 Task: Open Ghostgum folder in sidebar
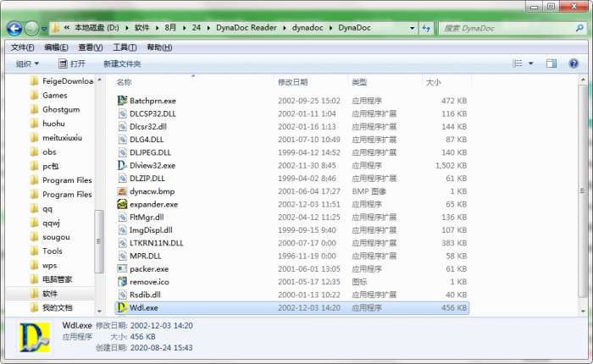(55, 109)
